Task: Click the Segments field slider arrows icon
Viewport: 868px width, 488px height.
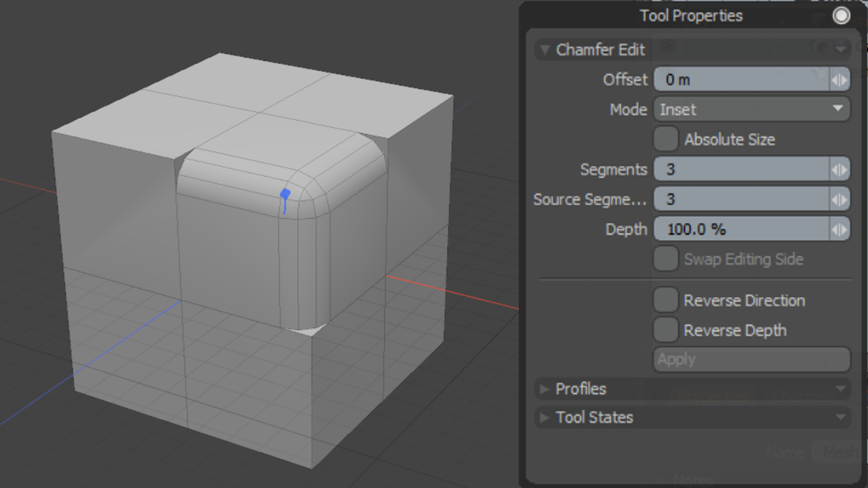Action: coord(839,170)
